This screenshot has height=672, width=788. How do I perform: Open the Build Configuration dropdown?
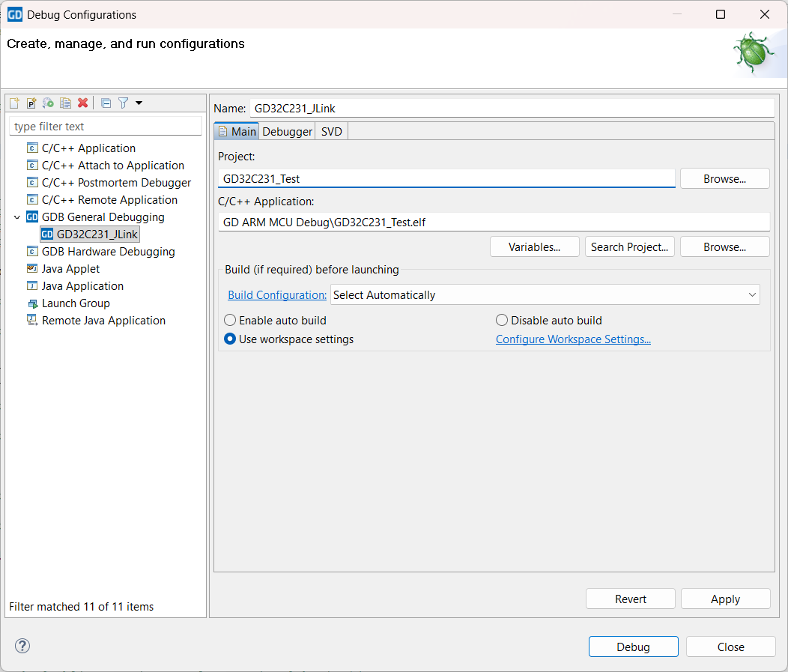pyautogui.click(x=545, y=295)
